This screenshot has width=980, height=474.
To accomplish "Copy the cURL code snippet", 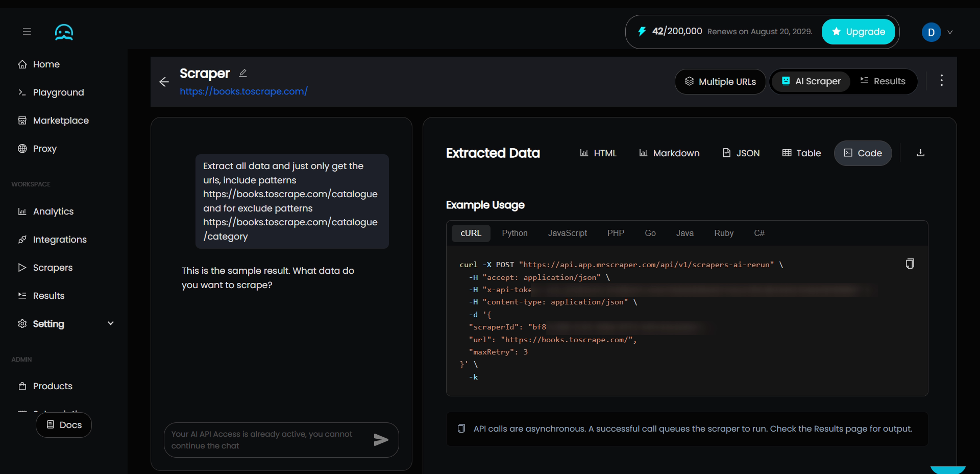I will [x=910, y=264].
